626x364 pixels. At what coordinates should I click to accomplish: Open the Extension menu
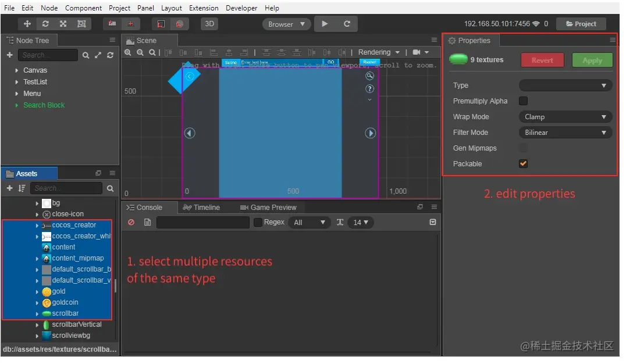(204, 8)
